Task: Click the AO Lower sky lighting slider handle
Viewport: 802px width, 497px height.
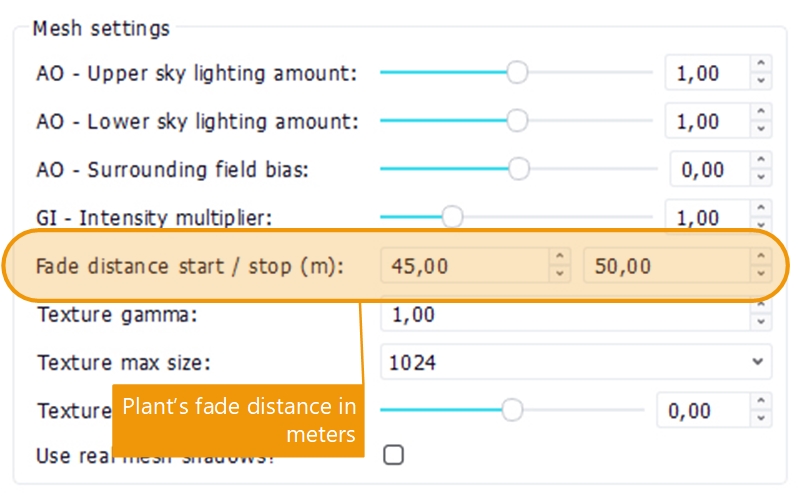Action: (x=517, y=121)
